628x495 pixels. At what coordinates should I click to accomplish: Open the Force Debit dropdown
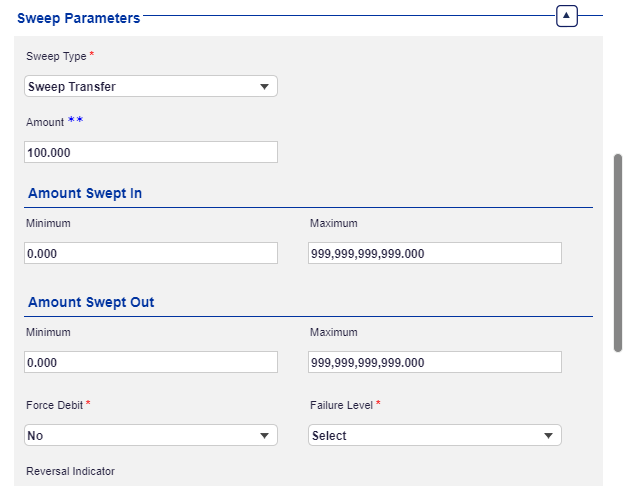click(150, 435)
